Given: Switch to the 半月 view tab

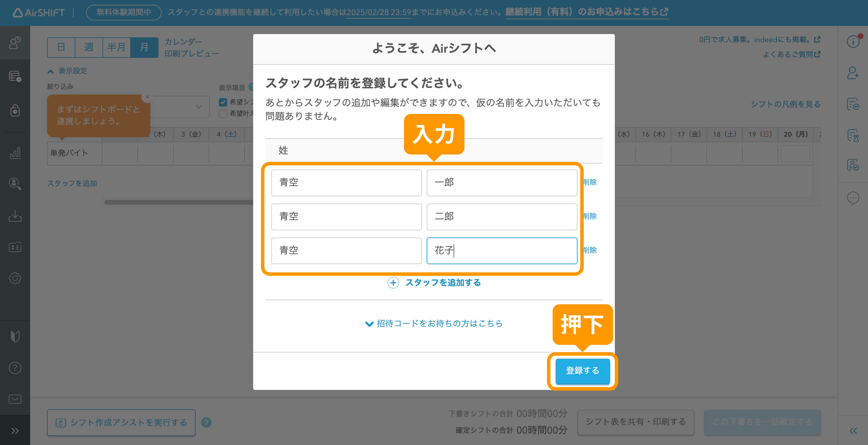Looking at the screenshot, I should 116,47.
